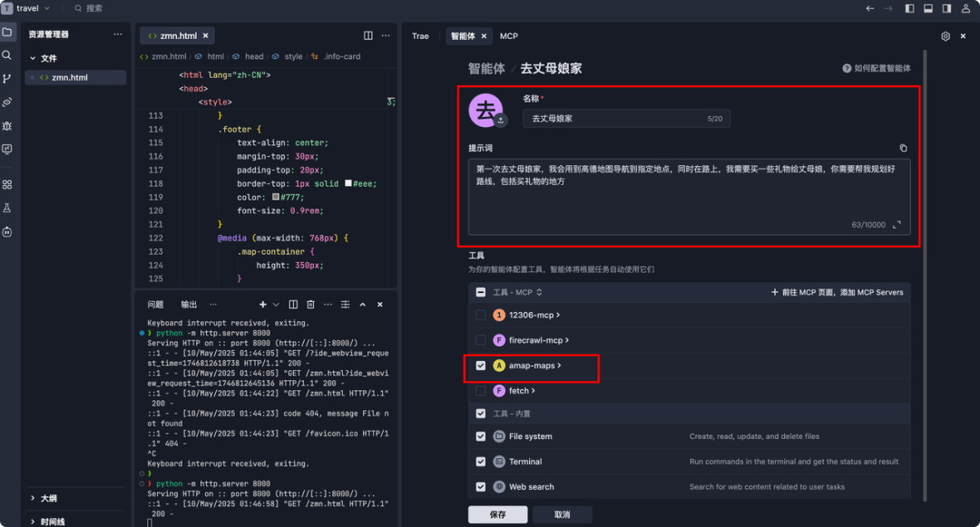Toggle the 工具 - MCP group checkbox
Image resolution: width=980 pixels, height=527 pixels.
tap(481, 292)
